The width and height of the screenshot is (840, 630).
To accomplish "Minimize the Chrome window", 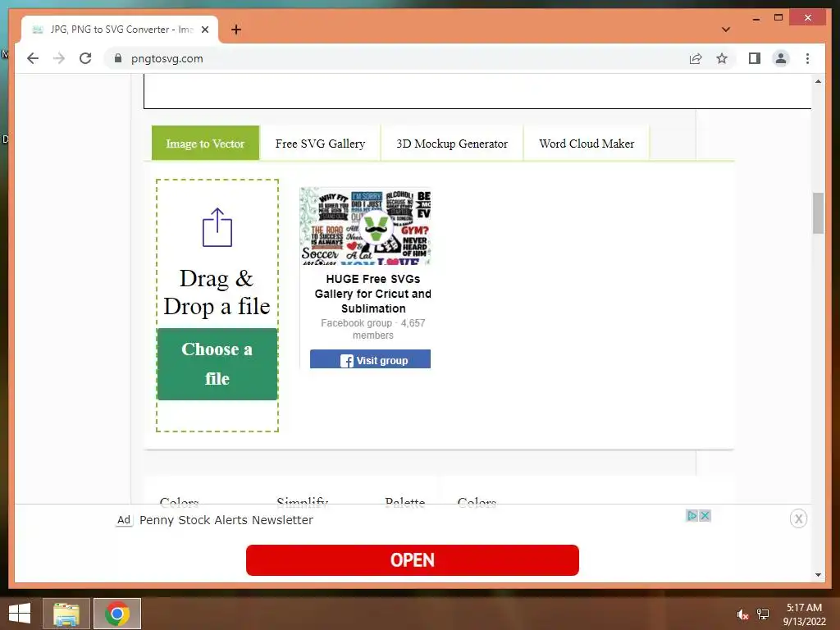I will click(x=756, y=18).
